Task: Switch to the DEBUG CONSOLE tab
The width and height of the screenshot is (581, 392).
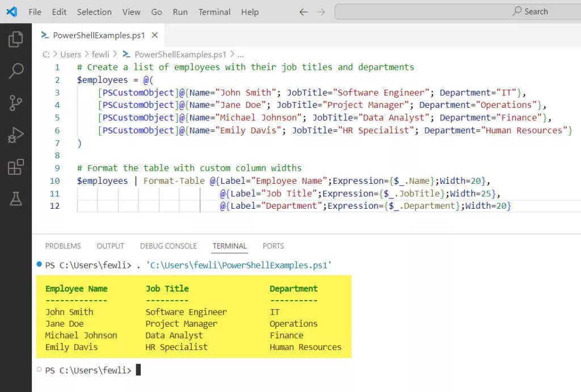Action: [x=168, y=246]
